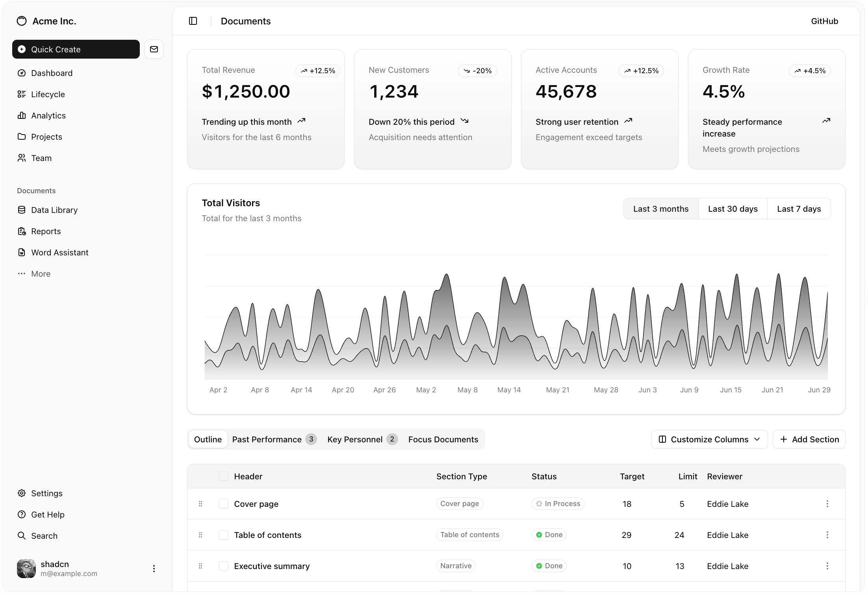
Task: Open the Analytics bar chart item
Action: pyautogui.click(x=48, y=116)
